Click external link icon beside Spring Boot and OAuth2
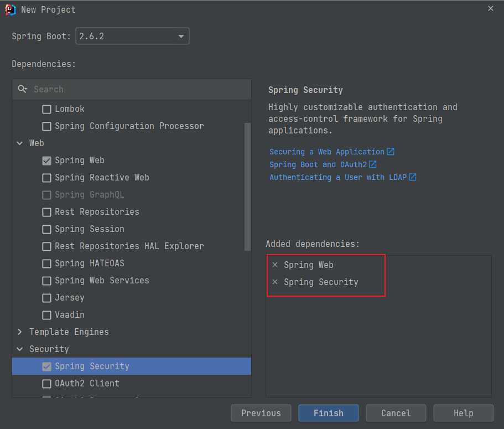This screenshot has height=429, width=504. click(373, 164)
